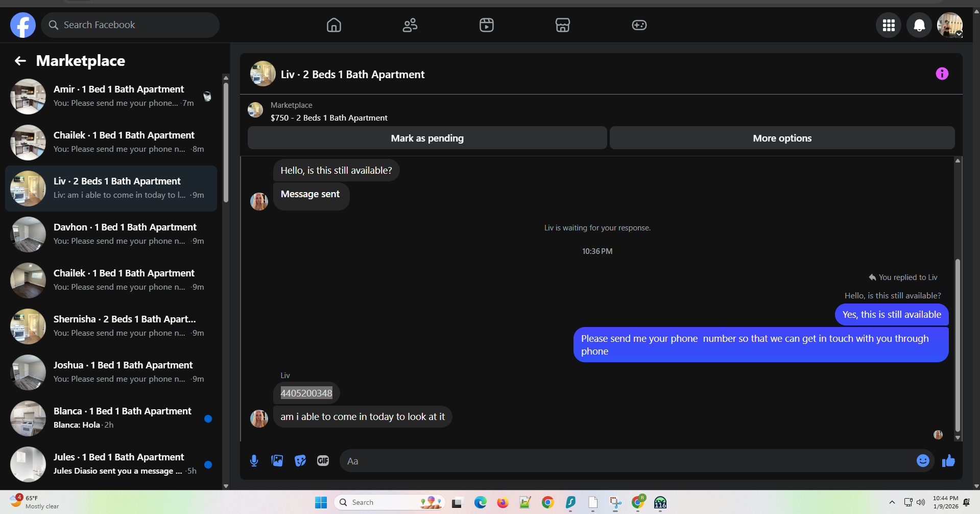Click Blanca's unread blue dot
The height and width of the screenshot is (514, 980).
coord(208,418)
